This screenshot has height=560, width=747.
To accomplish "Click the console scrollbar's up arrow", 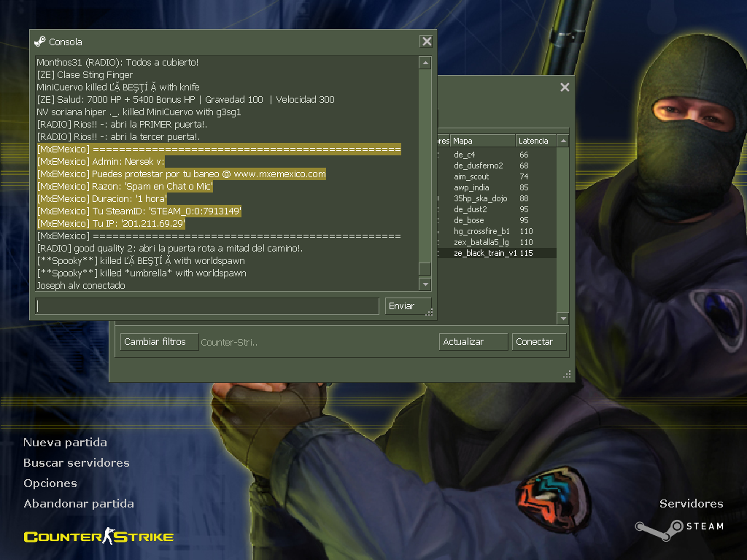I will (425, 63).
